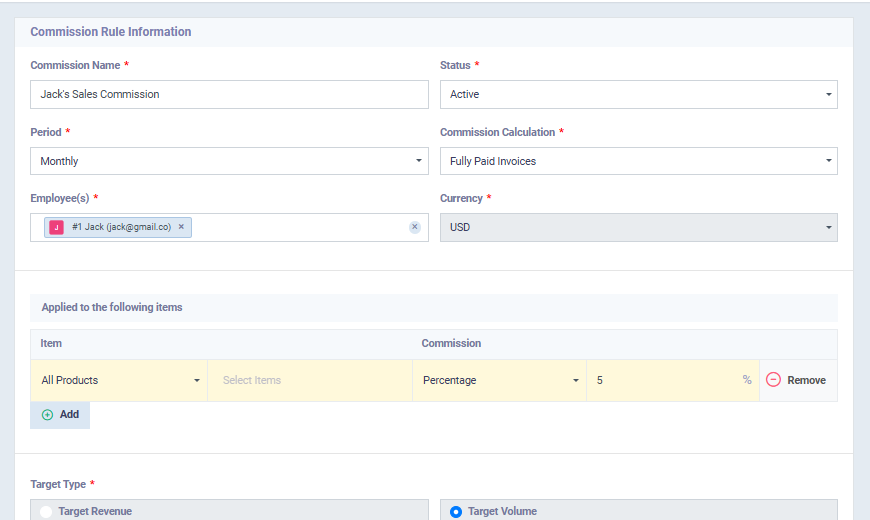Click the Select Items field
The height and width of the screenshot is (520, 870).
310,380
